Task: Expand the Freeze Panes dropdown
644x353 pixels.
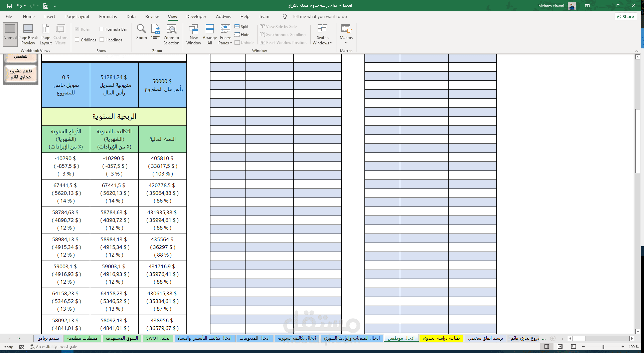Action: click(225, 34)
